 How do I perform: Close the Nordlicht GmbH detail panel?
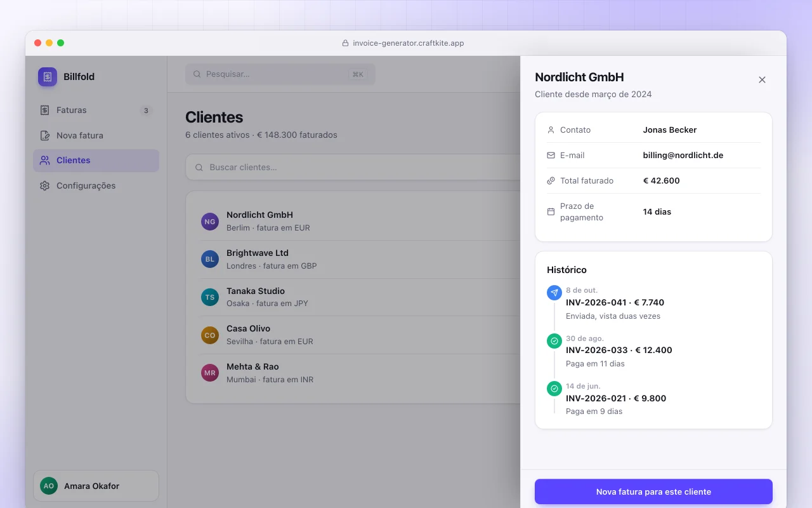762,80
